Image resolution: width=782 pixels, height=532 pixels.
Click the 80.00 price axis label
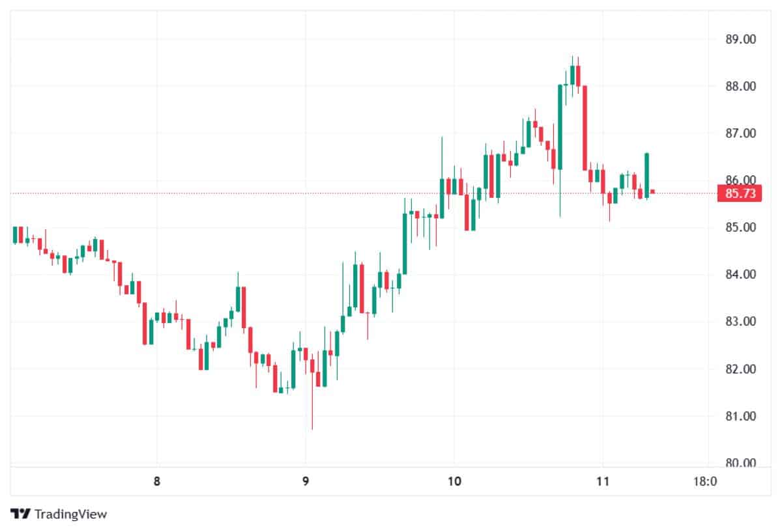tap(740, 463)
